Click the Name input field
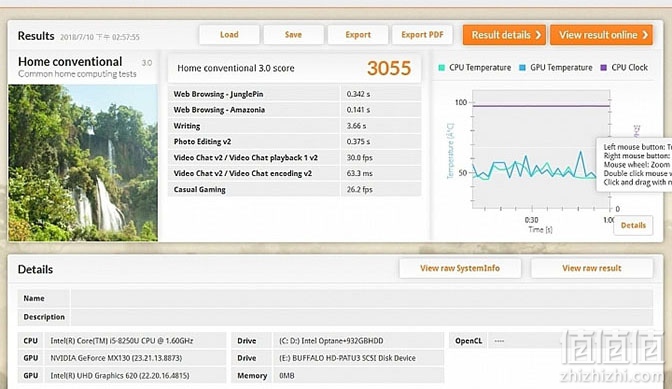This screenshot has height=389, width=672. 362,298
